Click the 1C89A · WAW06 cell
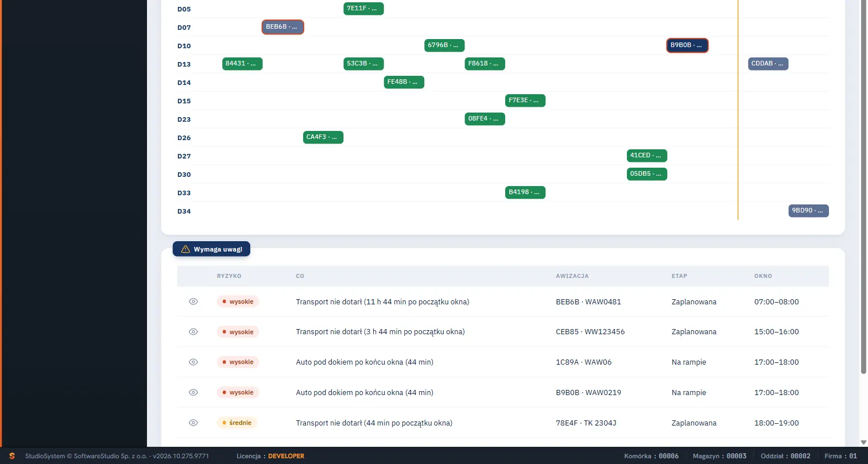Image resolution: width=868 pixels, height=464 pixels. click(x=584, y=362)
